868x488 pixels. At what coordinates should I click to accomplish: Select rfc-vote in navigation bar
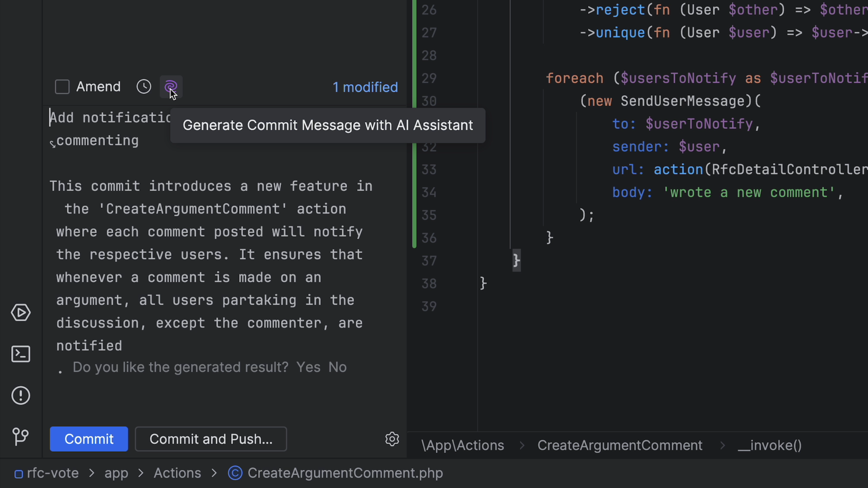point(53,473)
